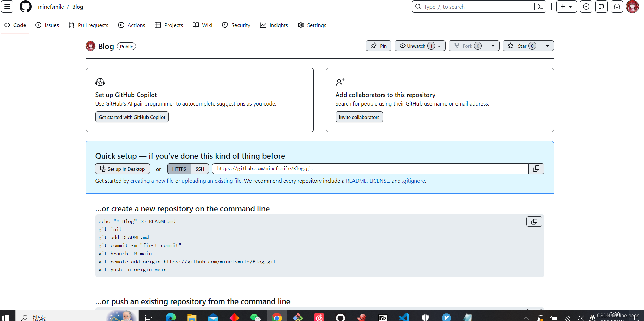Switch to the Security tab
Viewport: 644px width, 321px height.
click(x=236, y=25)
